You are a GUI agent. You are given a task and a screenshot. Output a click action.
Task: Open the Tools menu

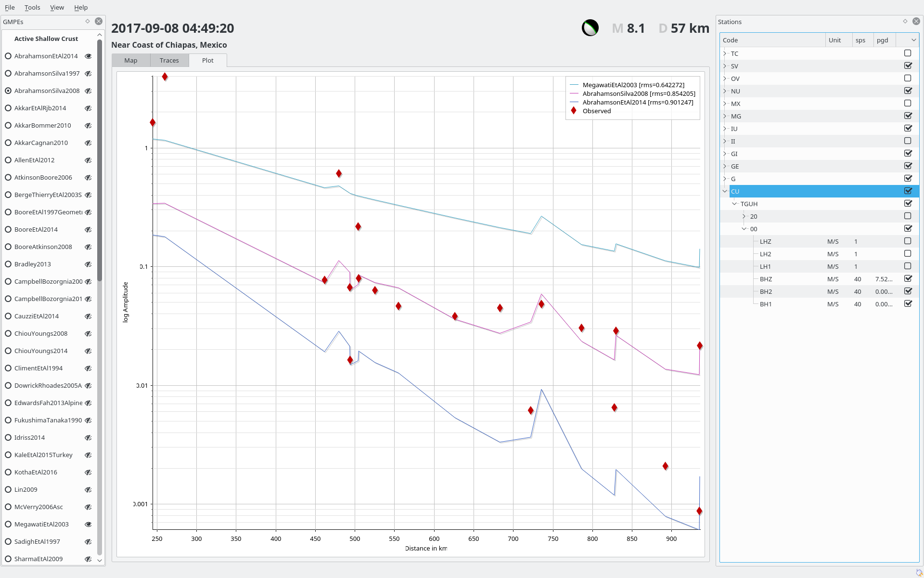(32, 7)
